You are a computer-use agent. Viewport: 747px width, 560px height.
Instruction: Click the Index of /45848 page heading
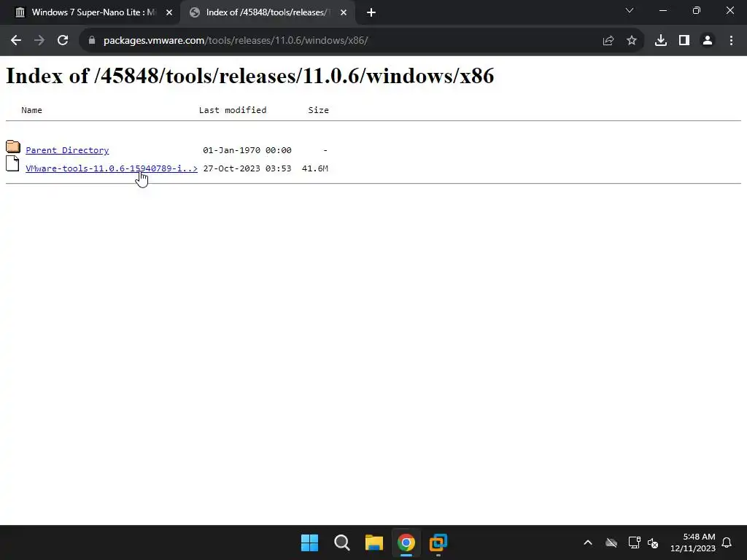pyautogui.click(x=250, y=76)
